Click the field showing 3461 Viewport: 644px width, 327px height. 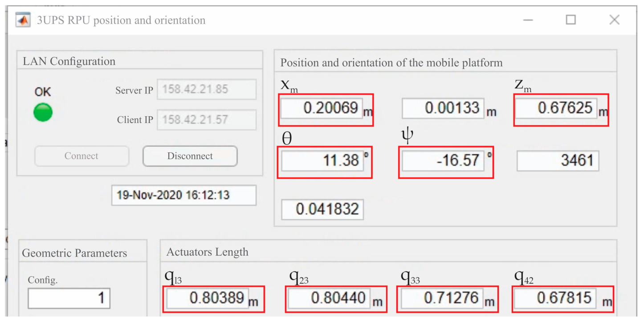click(558, 161)
